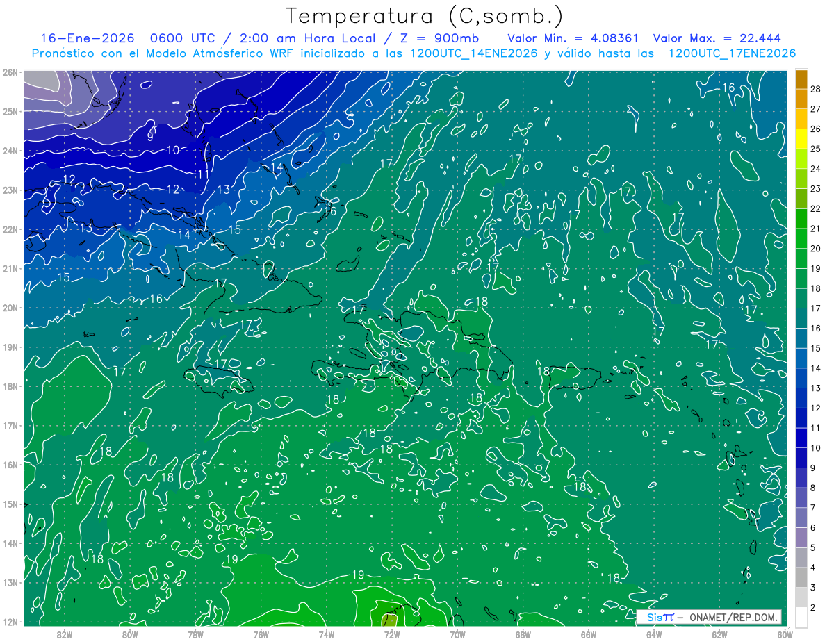Screen dimensions: 834x644
Task: Click the "60W" longitude label
Action: (785, 634)
